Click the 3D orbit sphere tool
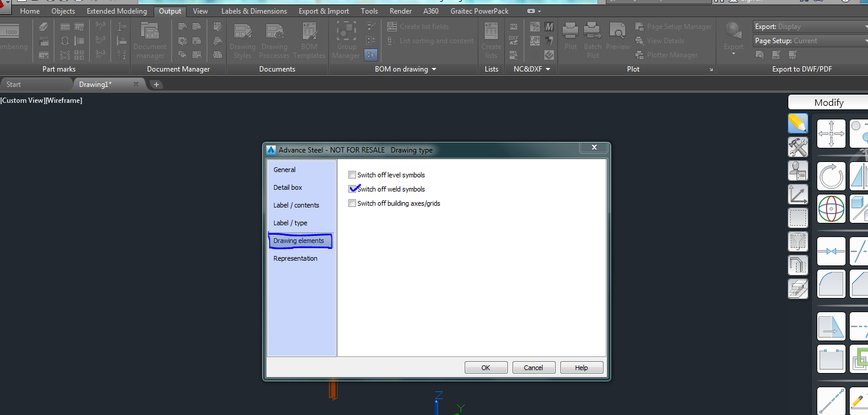Image resolution: width=868 pixels, height=415 pixels. point(831,209)
